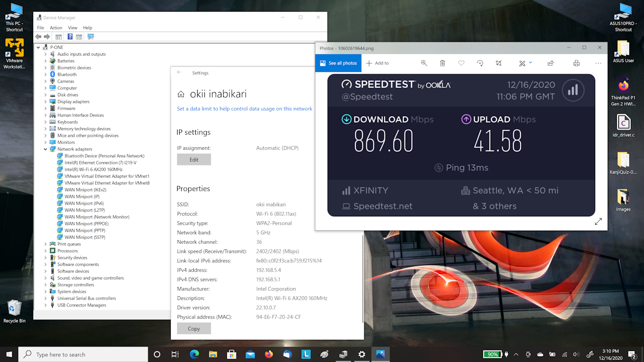Show hidden system tray icons chevron
This screenshot has height=362, width=644.
[516, 354]
